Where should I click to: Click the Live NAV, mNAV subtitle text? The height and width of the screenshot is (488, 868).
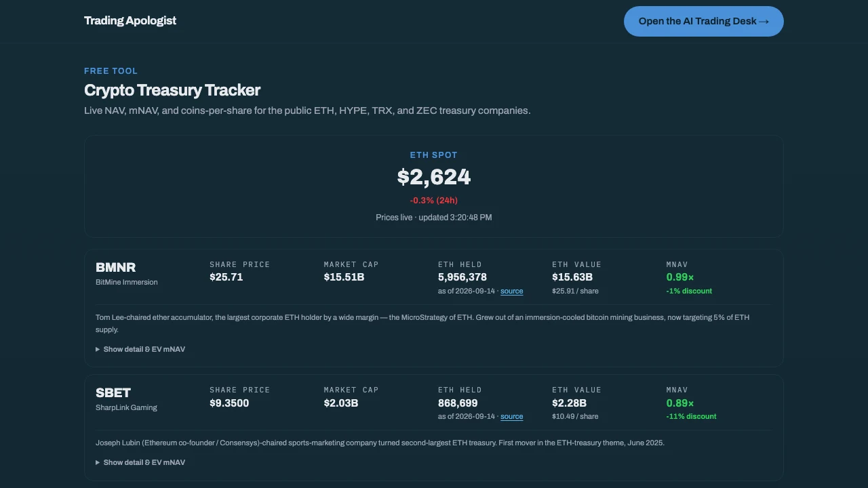coord(307,110)
